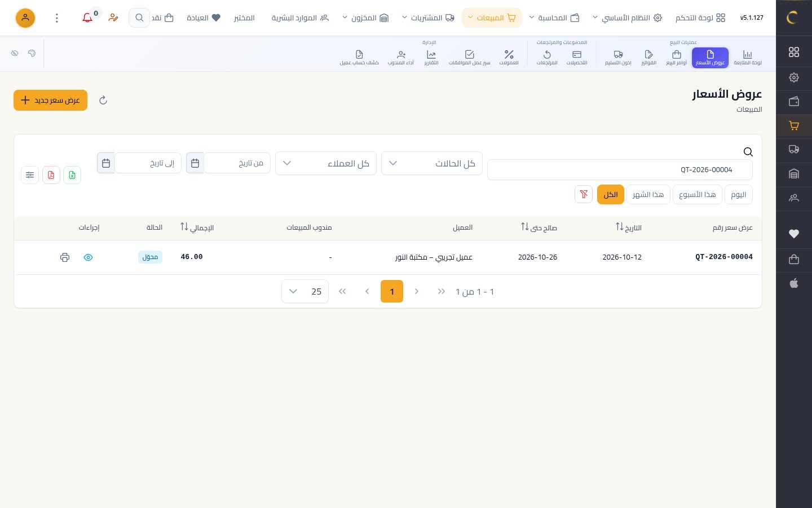Open notifications bell
The image size is (812, 508).
coord(87,18)
